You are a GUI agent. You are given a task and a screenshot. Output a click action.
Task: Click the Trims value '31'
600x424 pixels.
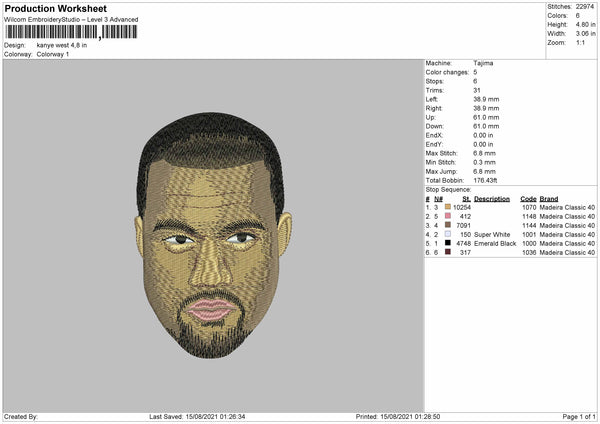[477, 90]
